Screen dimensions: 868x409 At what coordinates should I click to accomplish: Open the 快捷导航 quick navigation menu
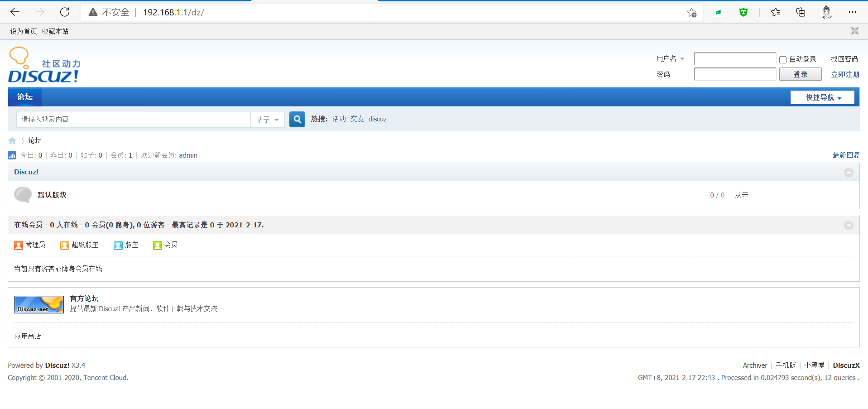(x=822, y=97)
